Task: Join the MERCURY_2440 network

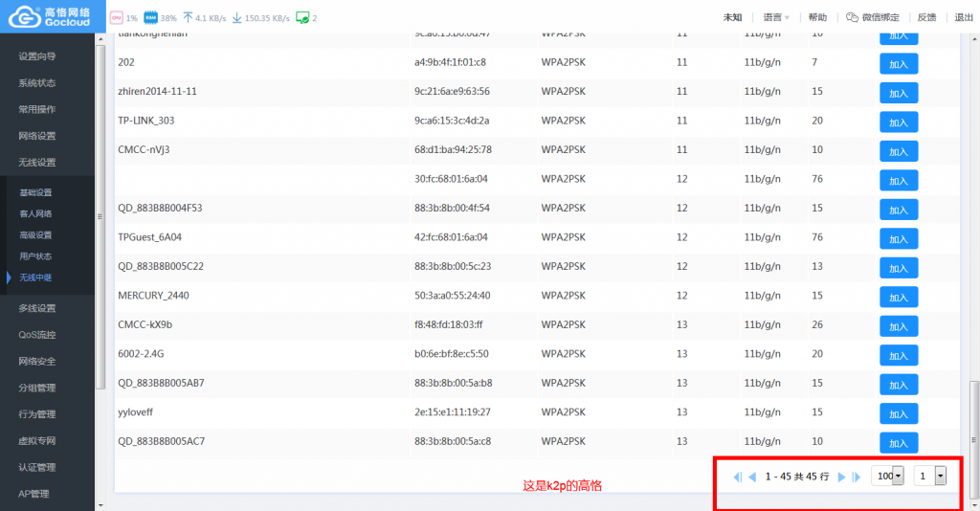Action: 898,297
